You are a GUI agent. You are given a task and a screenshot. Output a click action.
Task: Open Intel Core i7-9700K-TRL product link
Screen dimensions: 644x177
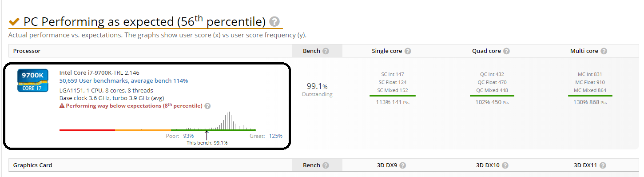point(99,72)
